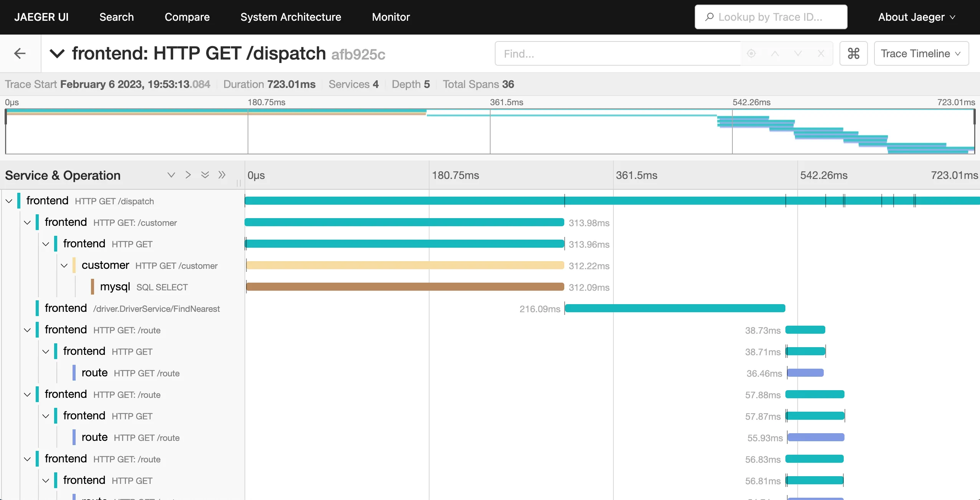
Task: Collapse the frontend HTTP GET row with 38.71ms
Action: pyautogui.click(x=46, y=351)
